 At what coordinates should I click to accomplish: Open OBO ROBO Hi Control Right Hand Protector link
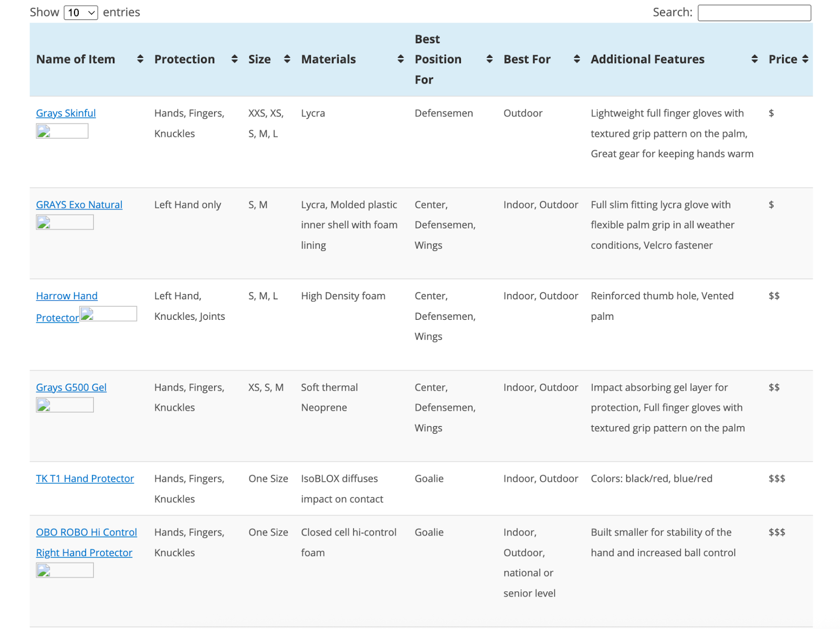[x=87, y=542]
